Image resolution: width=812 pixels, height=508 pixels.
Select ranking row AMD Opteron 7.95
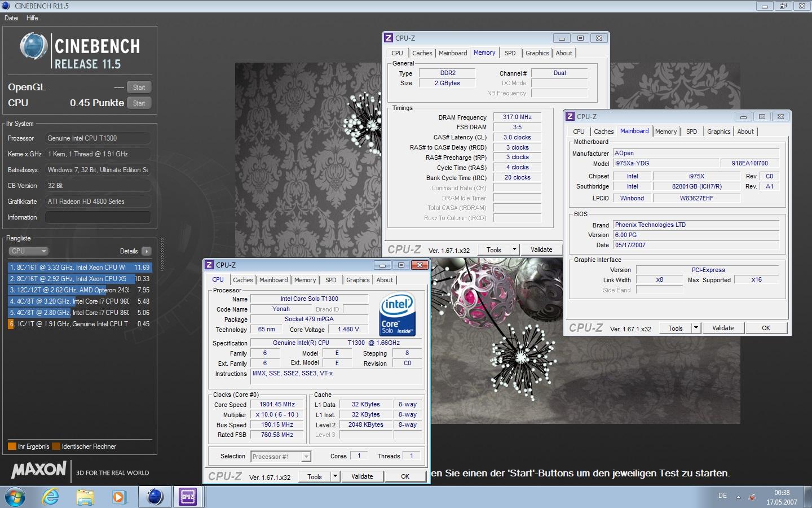(x=80, y=290)
